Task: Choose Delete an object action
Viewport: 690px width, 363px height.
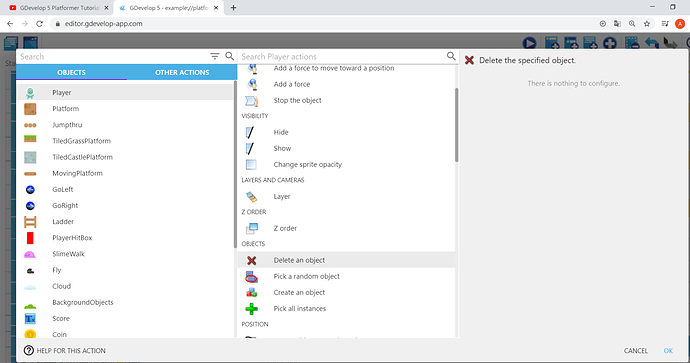Action: [346, 260]
